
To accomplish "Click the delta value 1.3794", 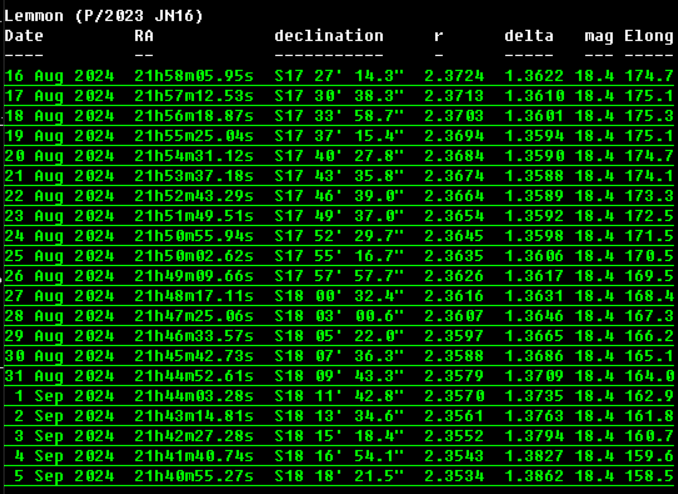I will [x=534, y=435].
